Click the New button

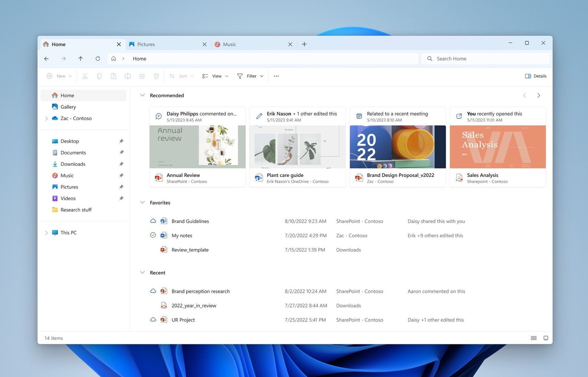point(59,76)
